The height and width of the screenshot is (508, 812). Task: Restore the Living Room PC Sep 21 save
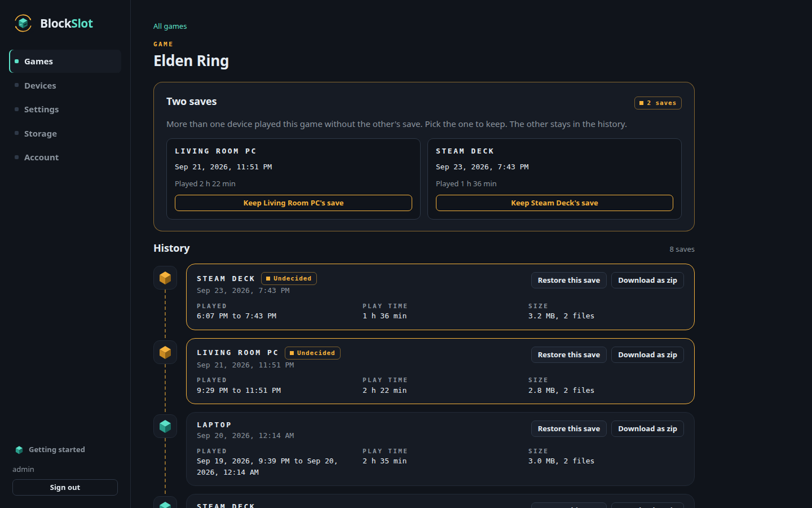[569, 355]
